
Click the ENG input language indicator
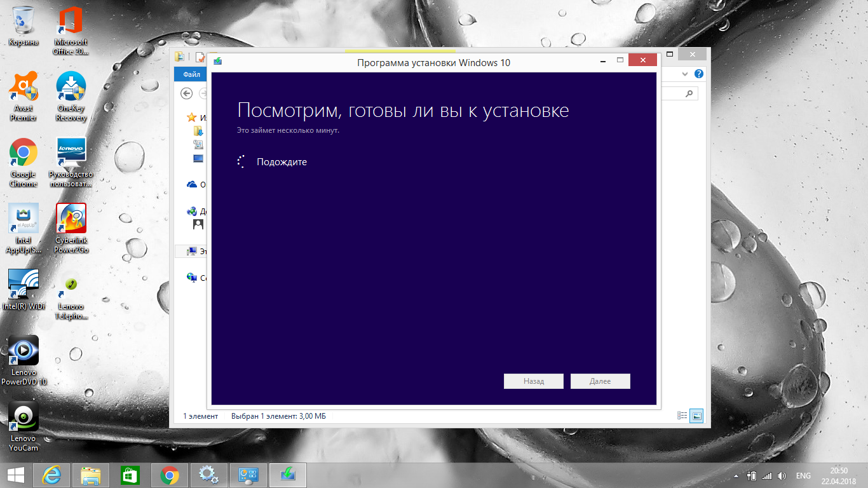tap(803, 475)
